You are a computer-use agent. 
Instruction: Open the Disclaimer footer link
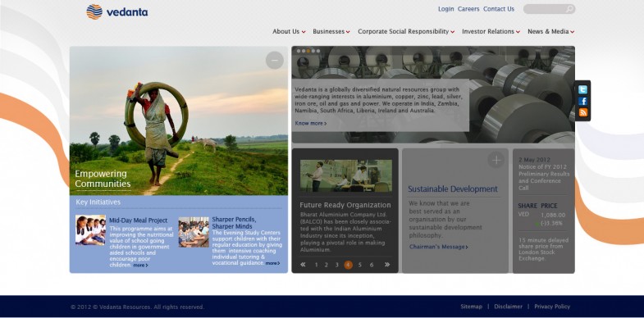point(508,307)
